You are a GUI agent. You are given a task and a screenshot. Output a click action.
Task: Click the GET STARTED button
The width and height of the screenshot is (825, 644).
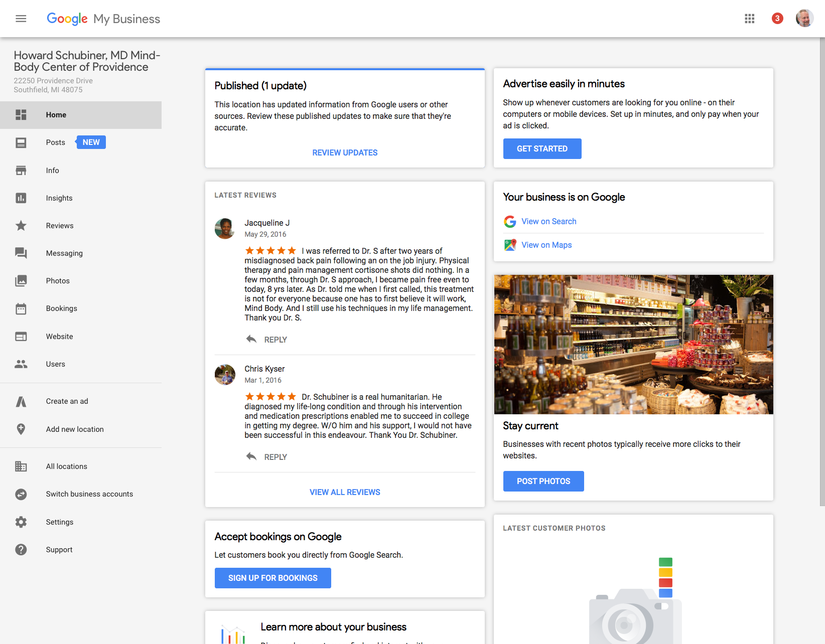[542, 148]
